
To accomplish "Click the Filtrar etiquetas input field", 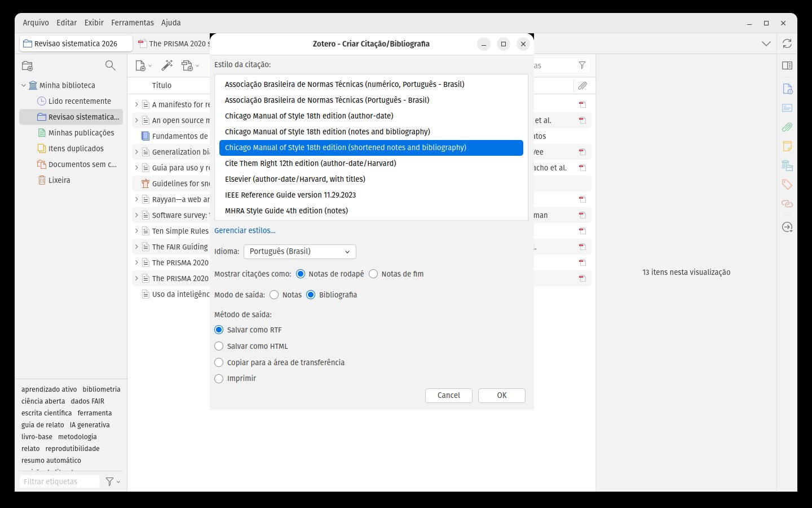I will click(60, 481).
